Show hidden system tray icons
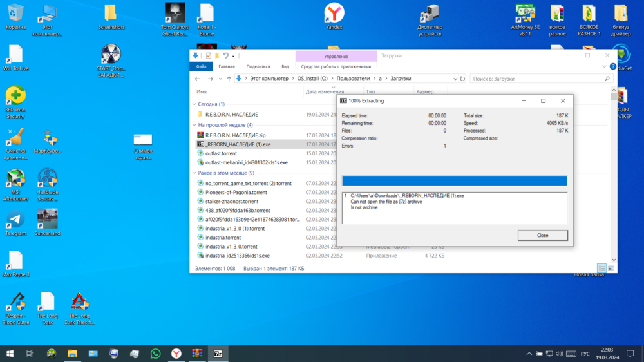Viewport: 644px width, 362px height. pyautogui.click(x=529, y=354)
